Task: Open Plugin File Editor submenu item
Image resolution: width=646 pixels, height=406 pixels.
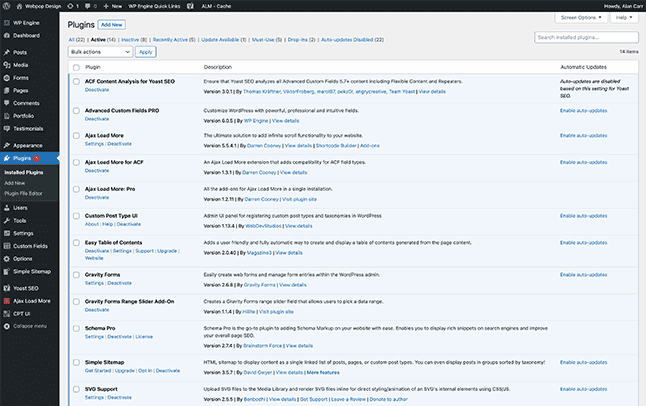Action: (x=23, y=193)
